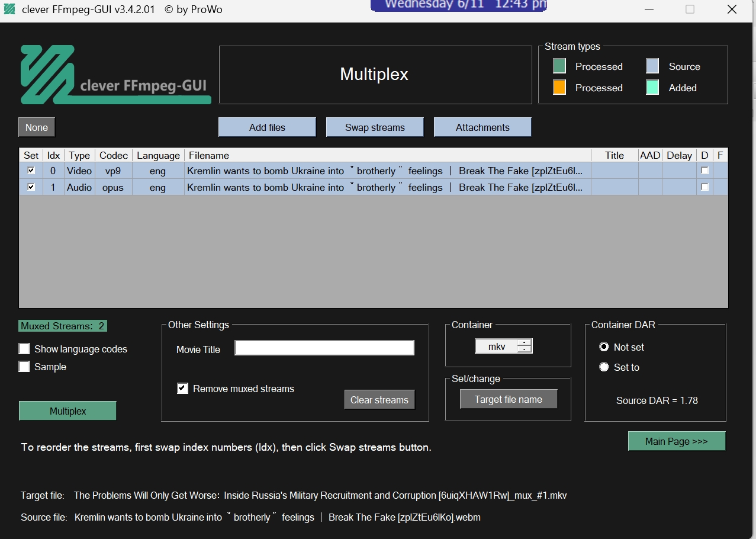This screenshot has height=539, width=756.
Task: Toggle D checkbox for Video row
Action: pos(704,171)
